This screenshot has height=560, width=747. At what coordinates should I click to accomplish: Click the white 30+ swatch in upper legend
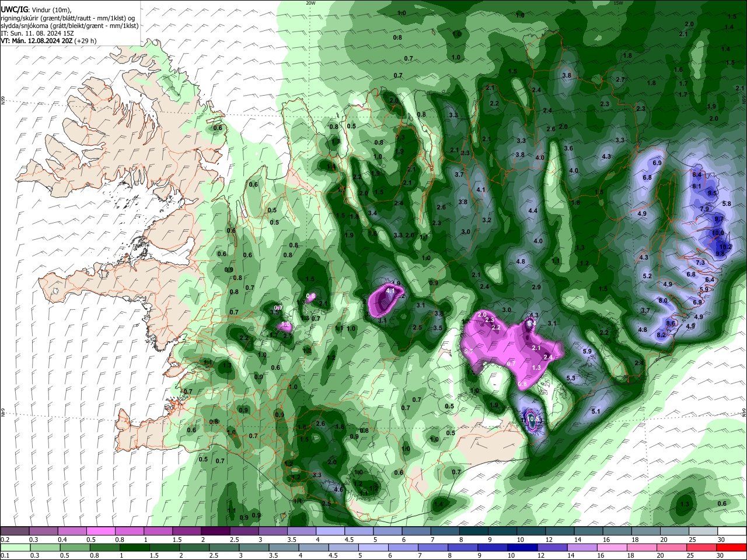click(x=732, y=531)
